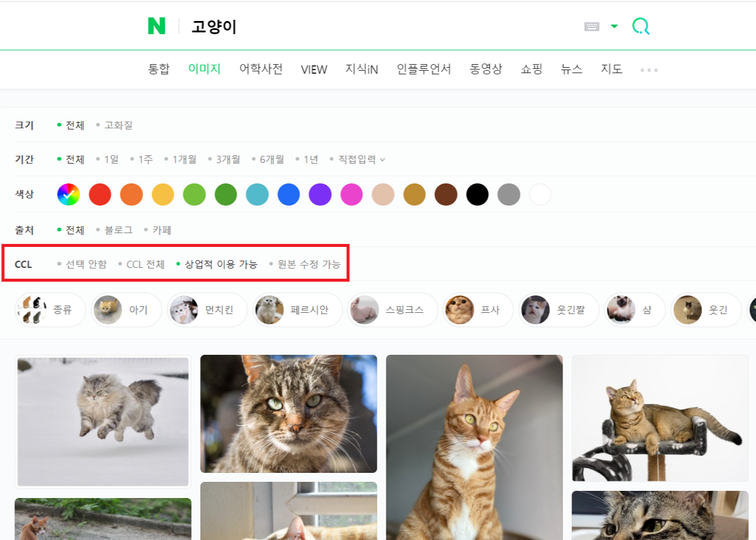Pick the blue color swatch
The width and height of the screenshot is (756, 540).
tap(289, 195)
